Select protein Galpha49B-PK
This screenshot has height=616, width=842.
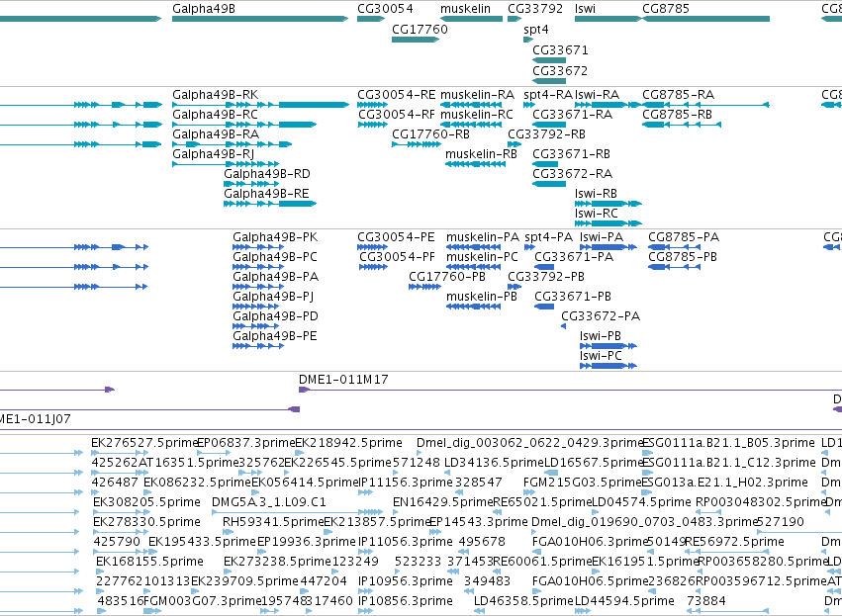[x=275, y=237]
